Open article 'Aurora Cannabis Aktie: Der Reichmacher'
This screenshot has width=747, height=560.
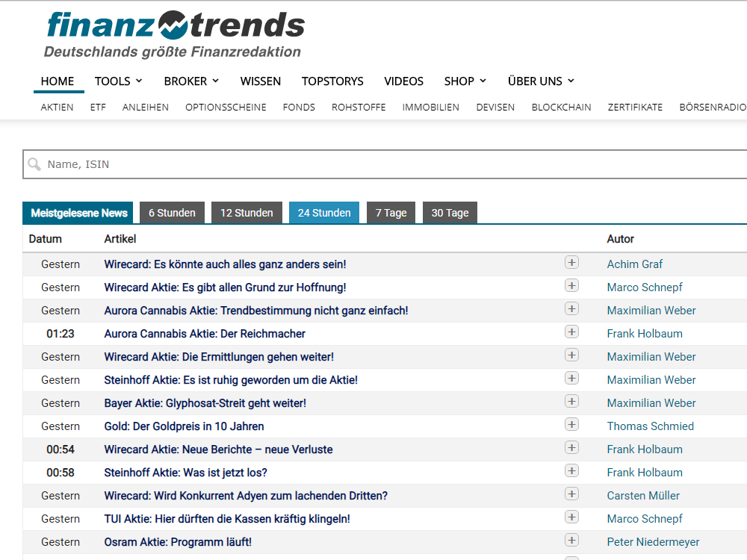pos(205,334)
